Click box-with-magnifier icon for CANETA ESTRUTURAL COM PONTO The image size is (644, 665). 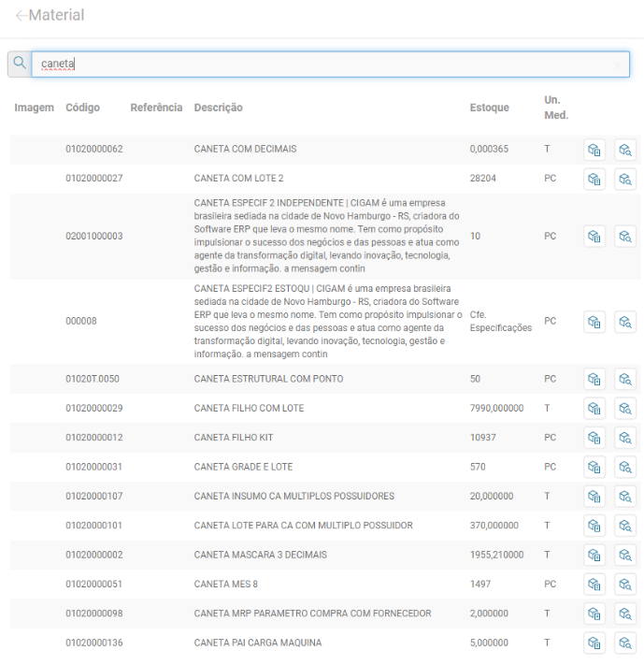(x=625, y=380)
